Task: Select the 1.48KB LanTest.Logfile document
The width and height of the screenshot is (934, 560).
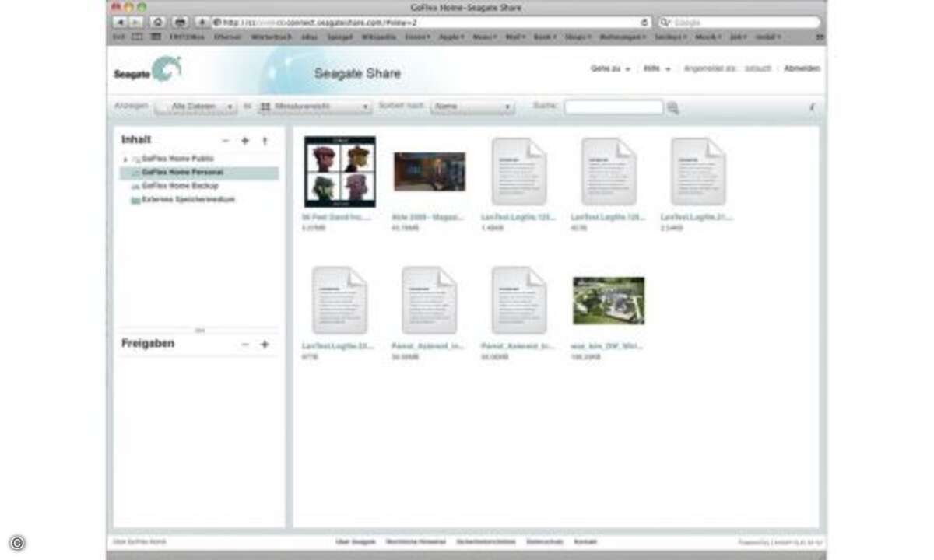Action: click(x=519, y=172)
